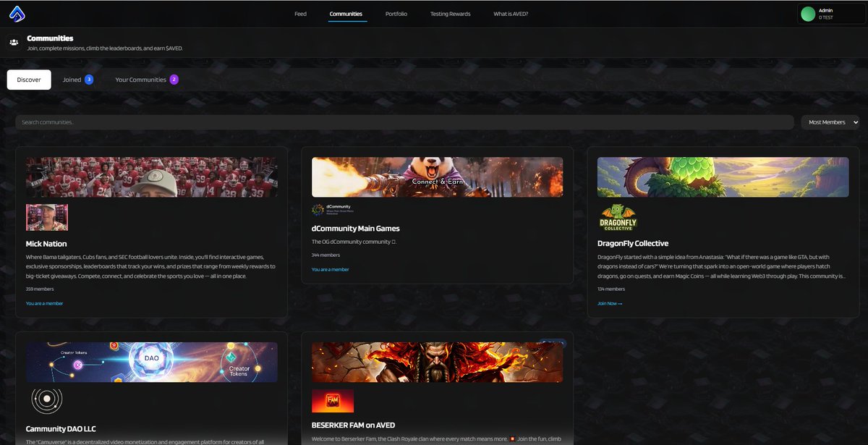
Task: Expand the chevron on the sort selector
Action: (855, 122)
